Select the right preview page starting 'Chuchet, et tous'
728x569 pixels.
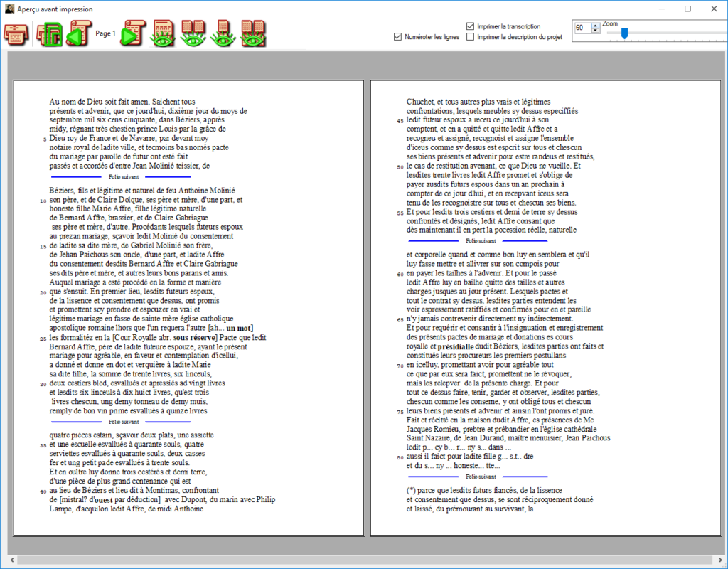coord(545,308)
